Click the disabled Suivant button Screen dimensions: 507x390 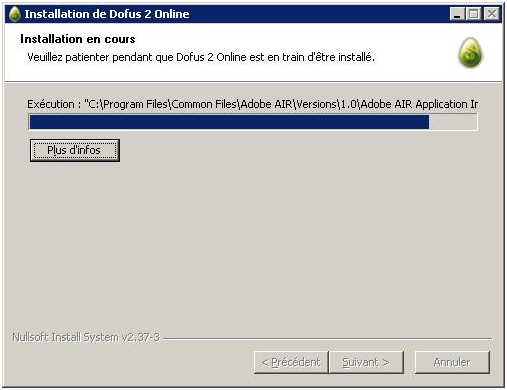click(366, 362)
